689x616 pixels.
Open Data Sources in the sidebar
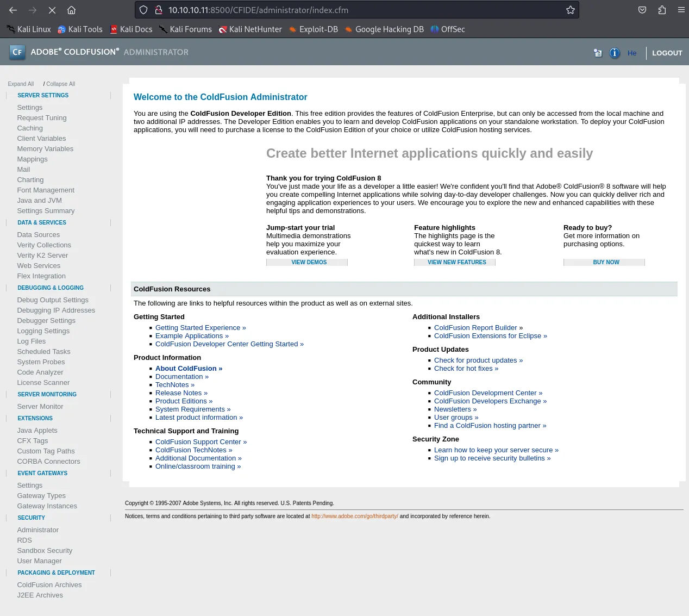click(39, 235)
